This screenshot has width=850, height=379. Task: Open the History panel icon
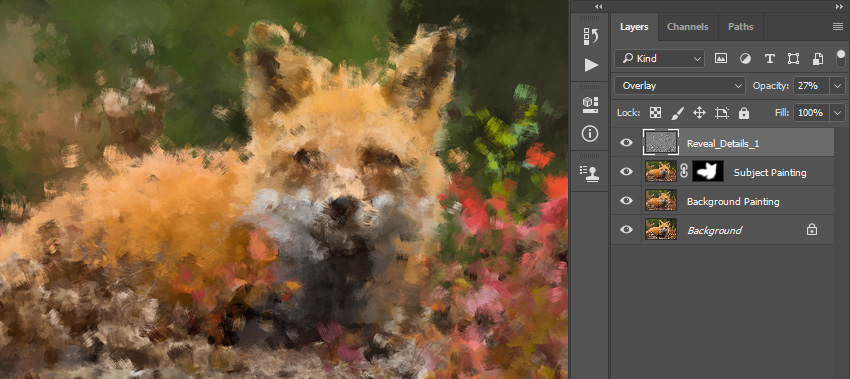pos(590,36)
